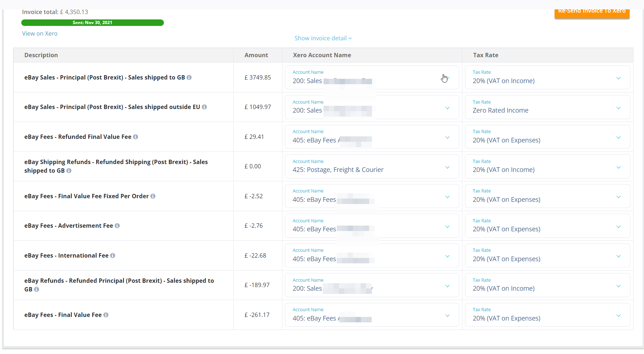The height and width of the screenshot is (354, 644).
Task: Change the Zero Rated Income tax rate
Action: coord(547,107)
